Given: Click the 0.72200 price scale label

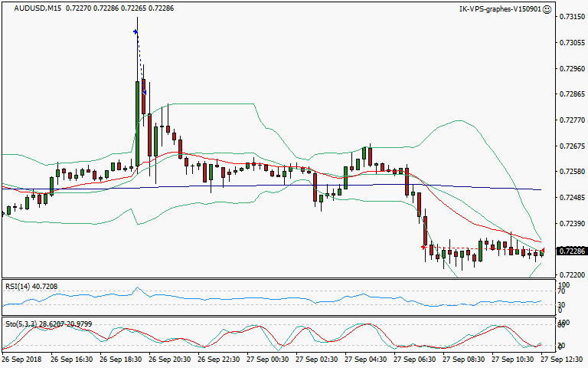Looking at the screenshot, I should 570,274.
